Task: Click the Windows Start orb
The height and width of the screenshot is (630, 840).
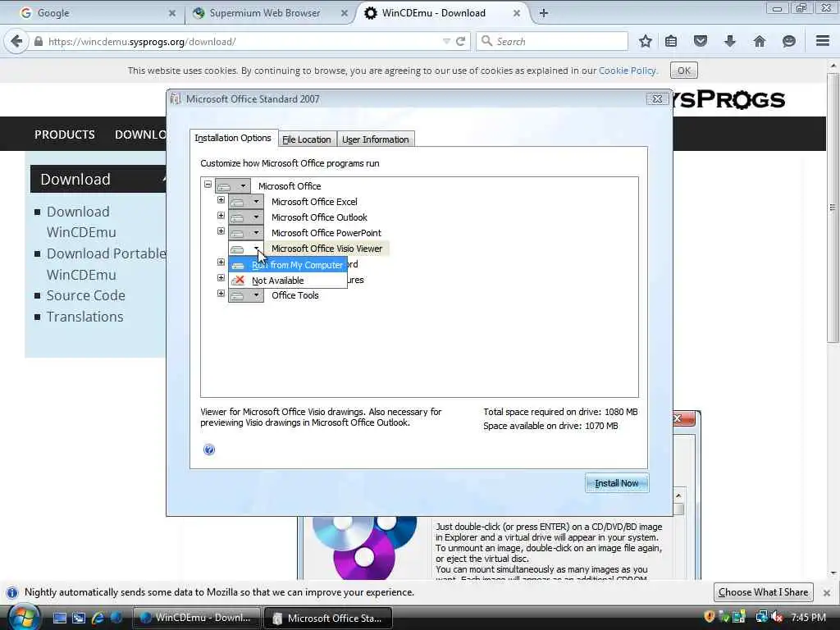Action: coord(22,619)
